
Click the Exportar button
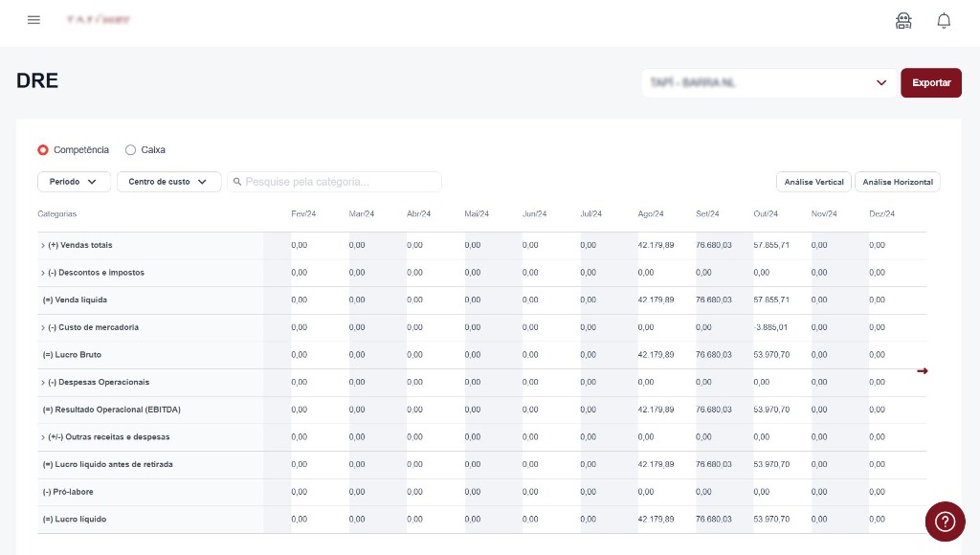[930, 83]
